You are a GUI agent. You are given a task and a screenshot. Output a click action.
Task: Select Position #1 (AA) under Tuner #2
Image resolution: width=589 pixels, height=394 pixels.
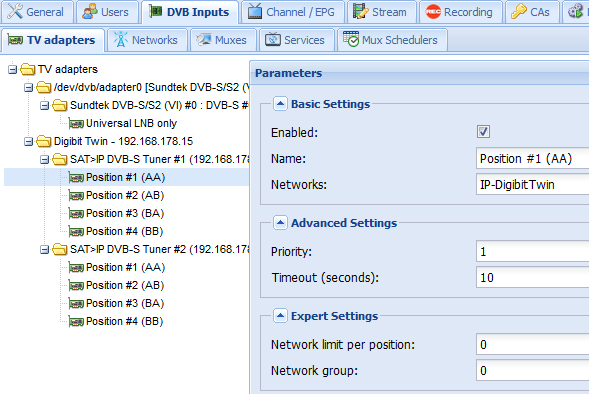[125, 267]
